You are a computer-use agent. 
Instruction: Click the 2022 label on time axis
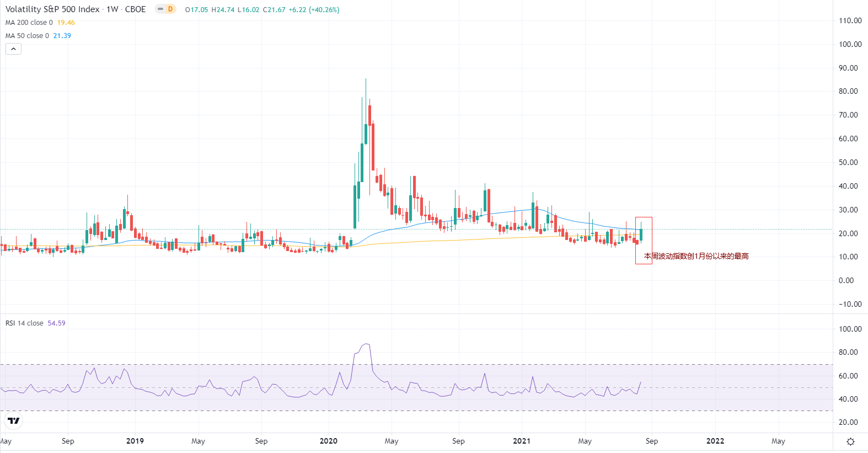[x=715, y=441]
